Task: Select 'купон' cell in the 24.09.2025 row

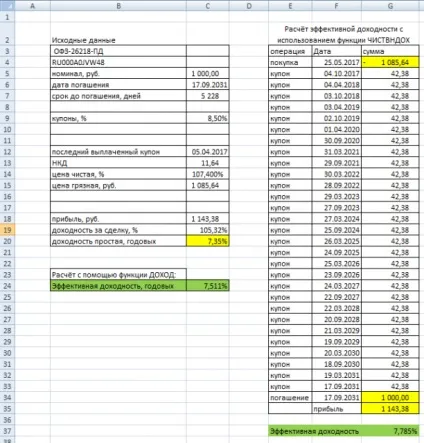Action: pyautogui.click(x=290, y=252)
